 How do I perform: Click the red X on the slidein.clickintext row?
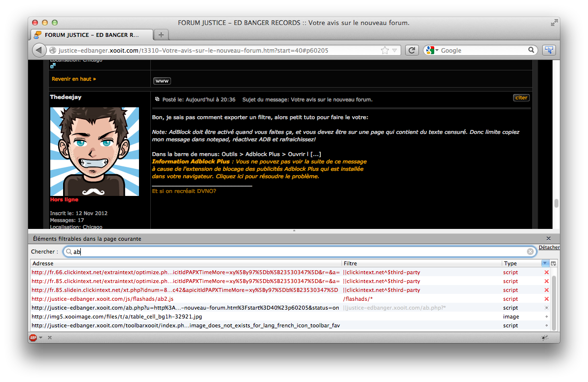pyautogui.click(x=547, y=290)
